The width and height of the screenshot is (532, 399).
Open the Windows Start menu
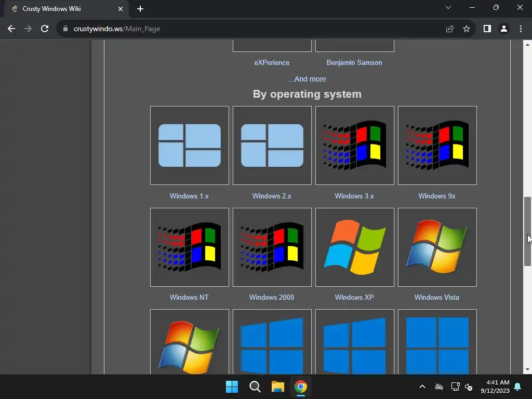click(x=232, y=387)
